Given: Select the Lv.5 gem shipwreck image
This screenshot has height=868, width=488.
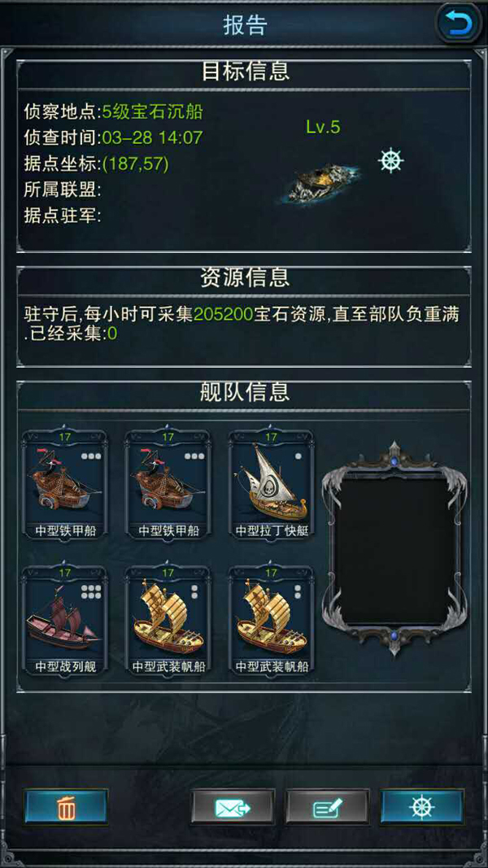Looking at the screenshot, I should pyautogui.click(x=323, y=181).
